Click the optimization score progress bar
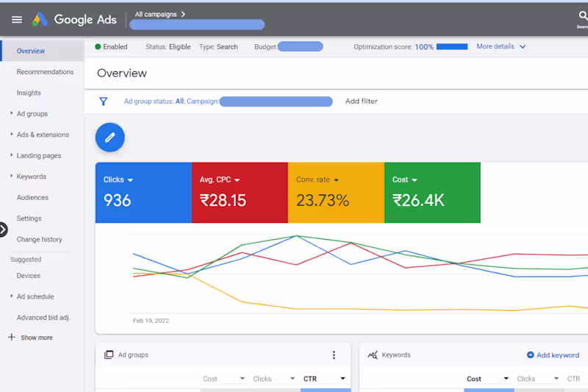Image resolution: width=588 pixels, height=392 pixels. tap(452, 47)
